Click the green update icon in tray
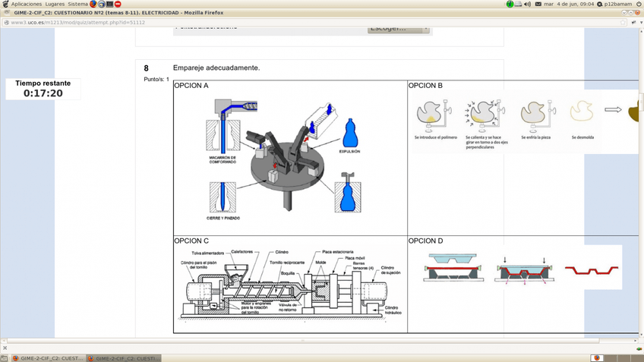Viewport: 644px width, 362px height. [510, 4]
